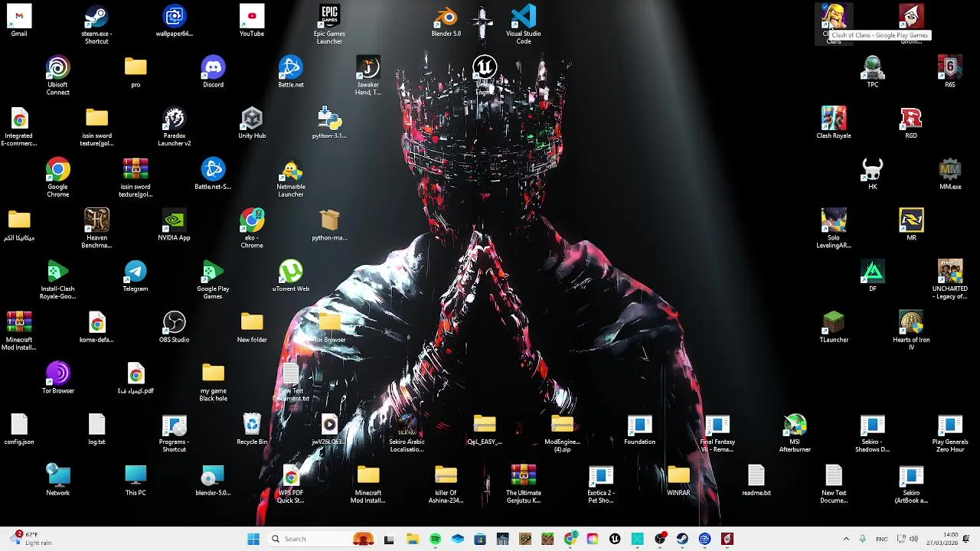Show hidden system tray icons

point(846,539)
